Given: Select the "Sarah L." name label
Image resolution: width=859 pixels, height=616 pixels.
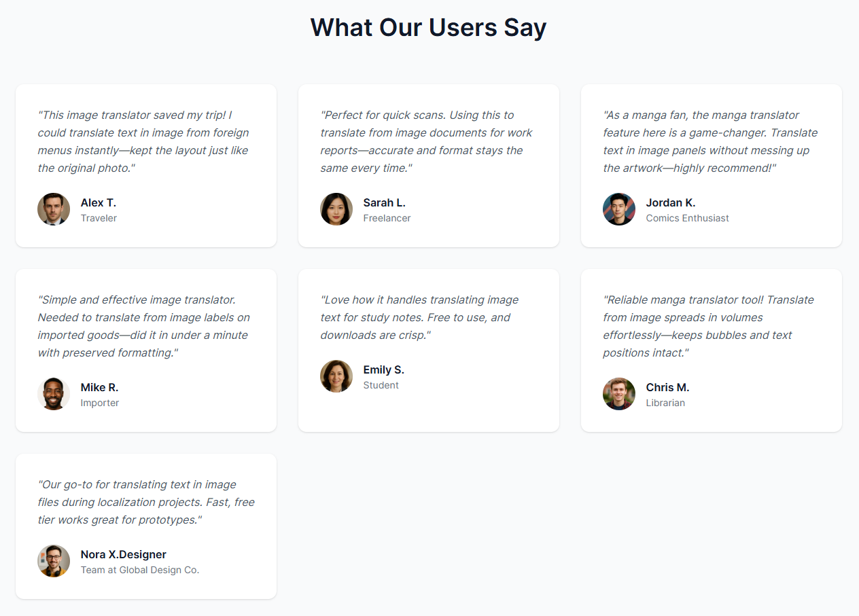Looking at the screenshot, I should tap(385, 202).
